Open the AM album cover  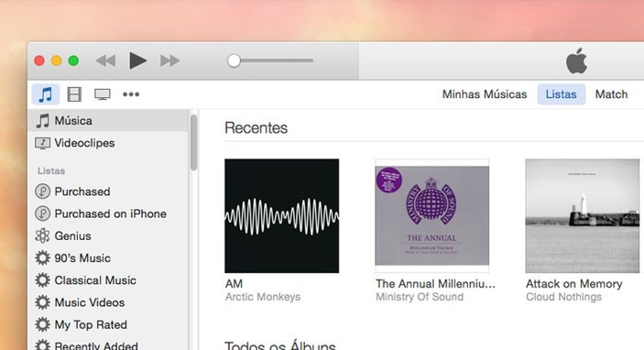coord(281,216)
